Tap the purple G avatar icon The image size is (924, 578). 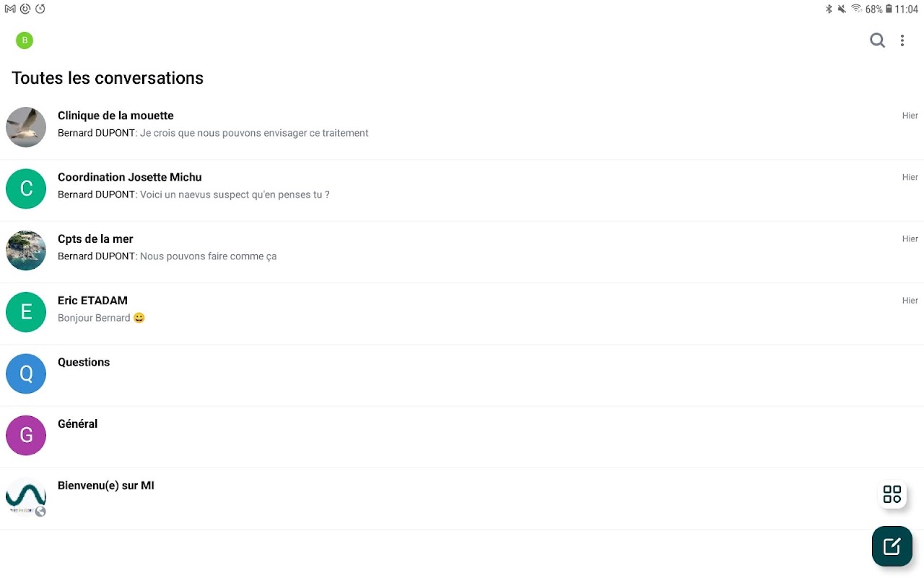pyautogui.click(x=26, y=435)
